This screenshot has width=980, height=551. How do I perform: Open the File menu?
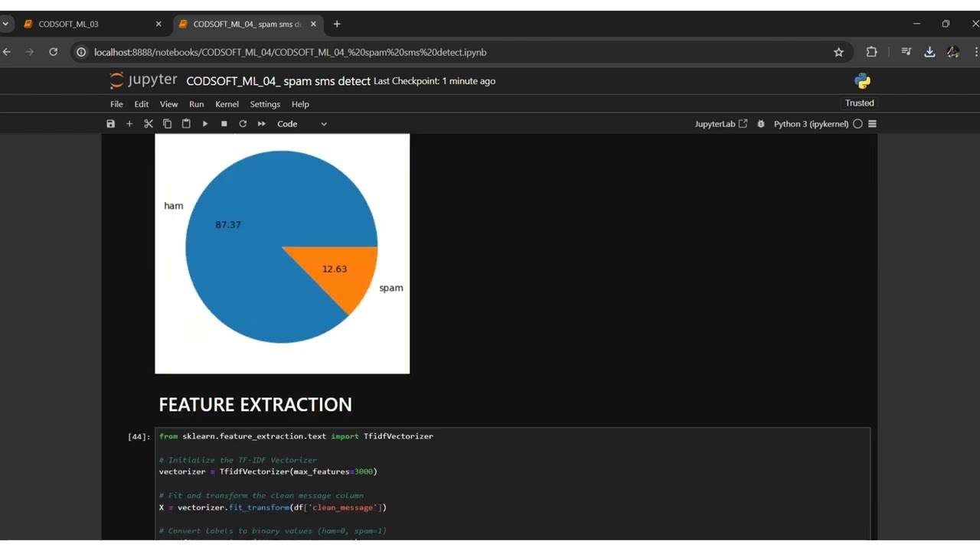116,104
